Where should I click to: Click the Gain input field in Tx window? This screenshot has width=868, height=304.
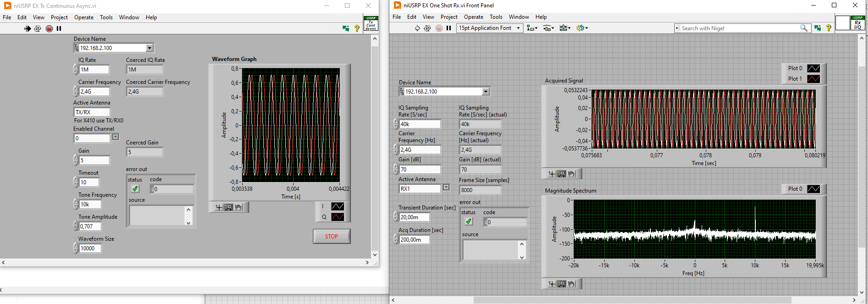[94, 160]
